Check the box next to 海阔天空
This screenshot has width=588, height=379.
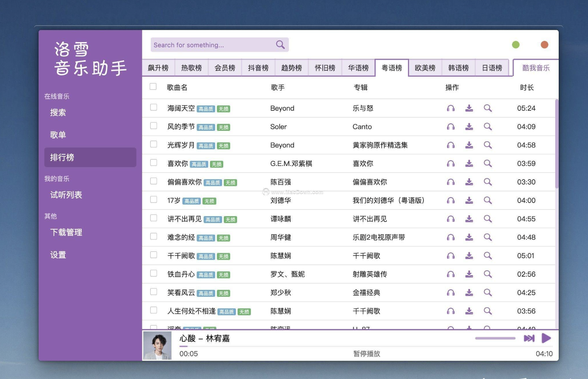coord(153,107)
